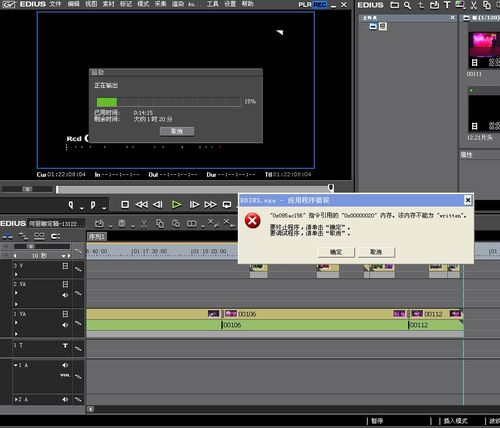500x428 pixels.
Task: Open the 编辑 menu
Action: point(73,4)
